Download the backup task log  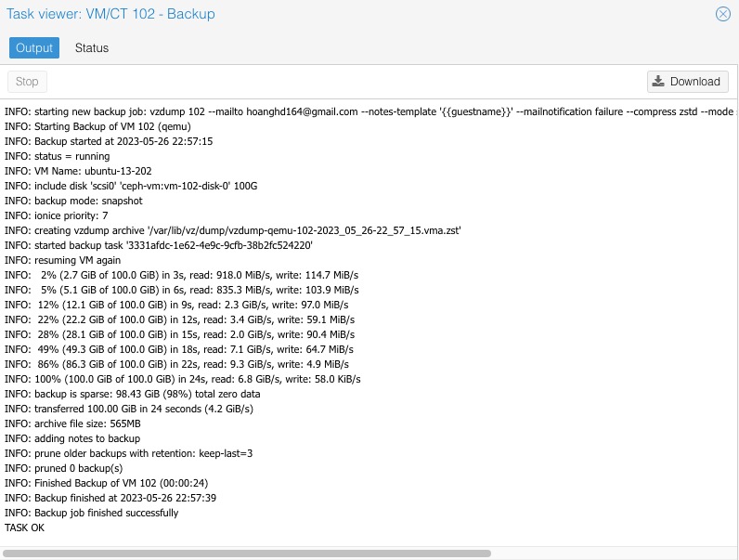click(687, 82)
